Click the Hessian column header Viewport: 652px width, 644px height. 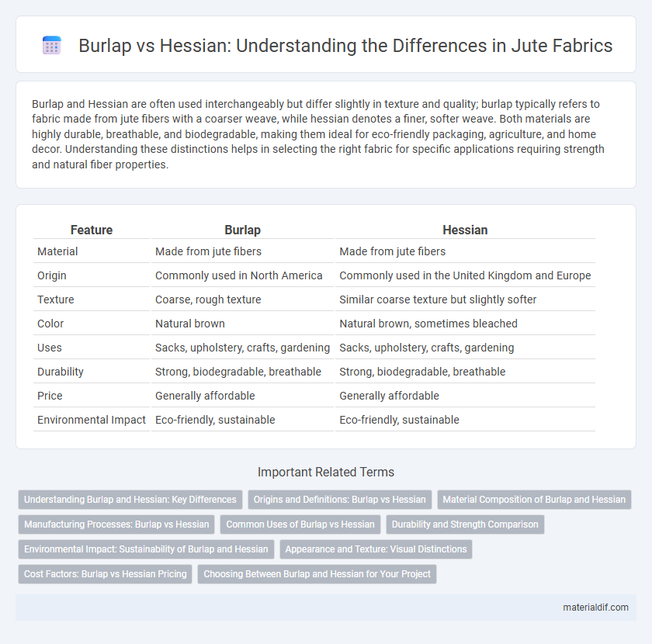click(465, 230)
